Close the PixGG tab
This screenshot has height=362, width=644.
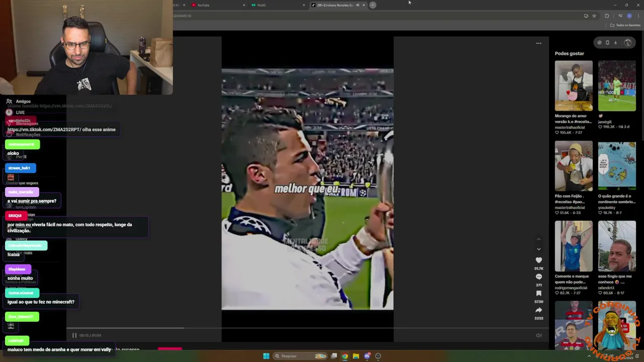(303, 5)
